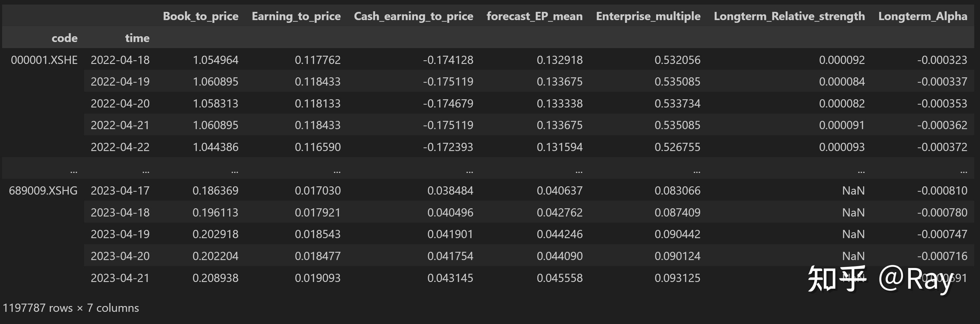Select Enterprise_multiple value 0.533734

click(677, 104)
